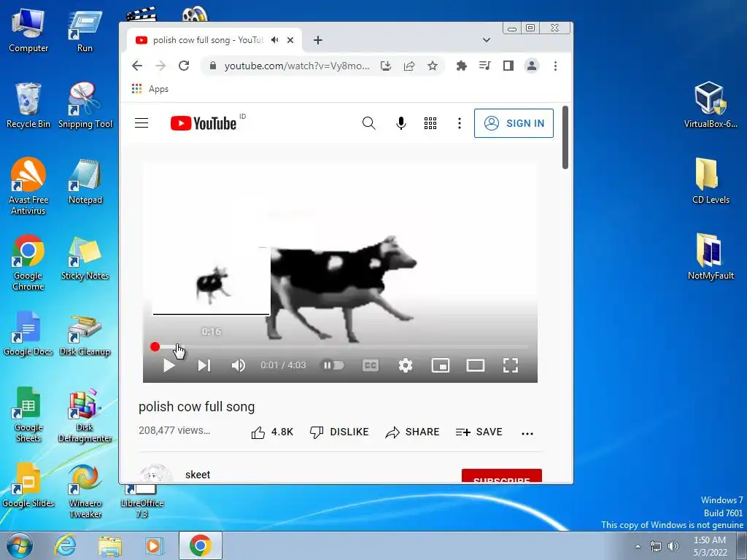Open the YouTube hamburger guide menu
747x560 pixels.
pyautogui.click(x=142, y=123)
